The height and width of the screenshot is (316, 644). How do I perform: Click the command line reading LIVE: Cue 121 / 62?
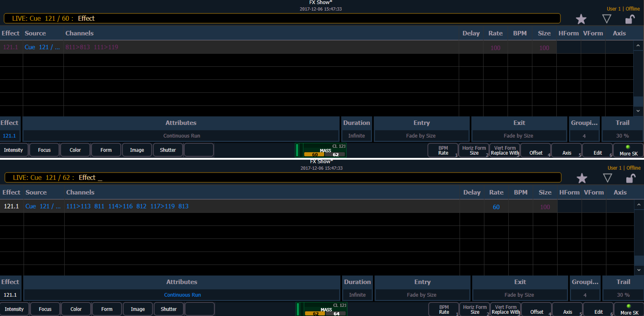pos(283,177)
